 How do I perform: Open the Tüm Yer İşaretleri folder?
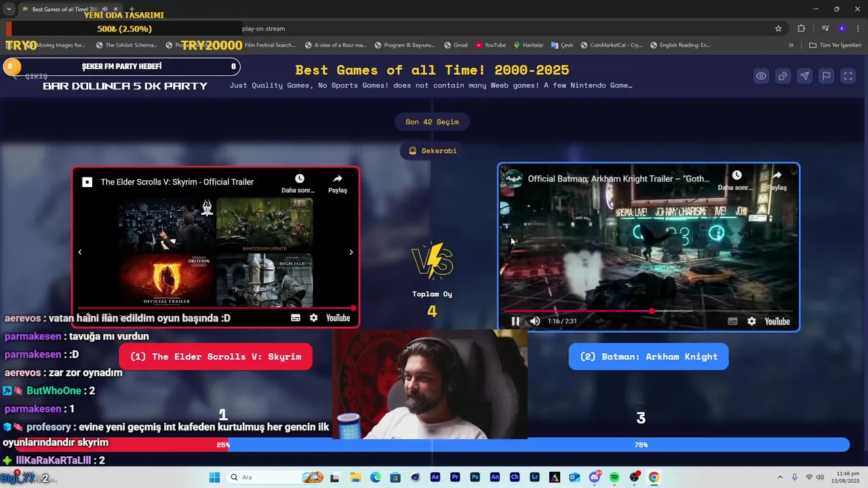click(x=835, y=45)
